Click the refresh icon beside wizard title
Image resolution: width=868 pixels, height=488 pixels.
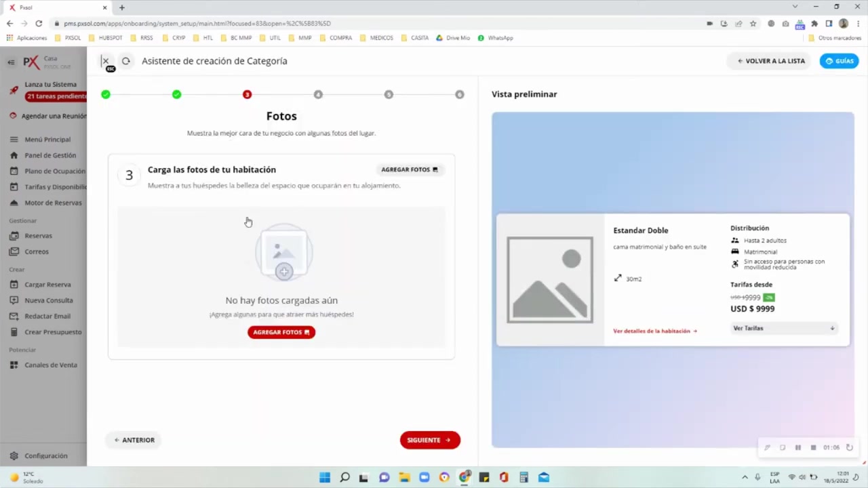pos(125,61)
